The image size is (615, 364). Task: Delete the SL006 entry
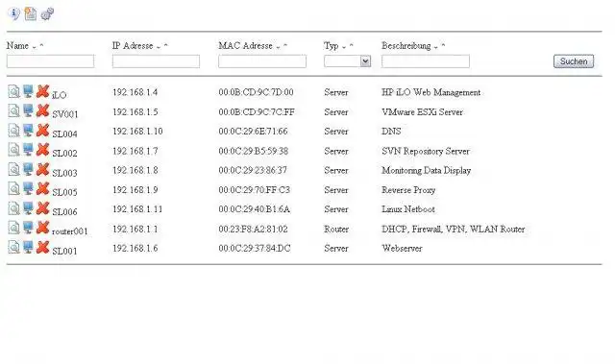click(42, 208)
